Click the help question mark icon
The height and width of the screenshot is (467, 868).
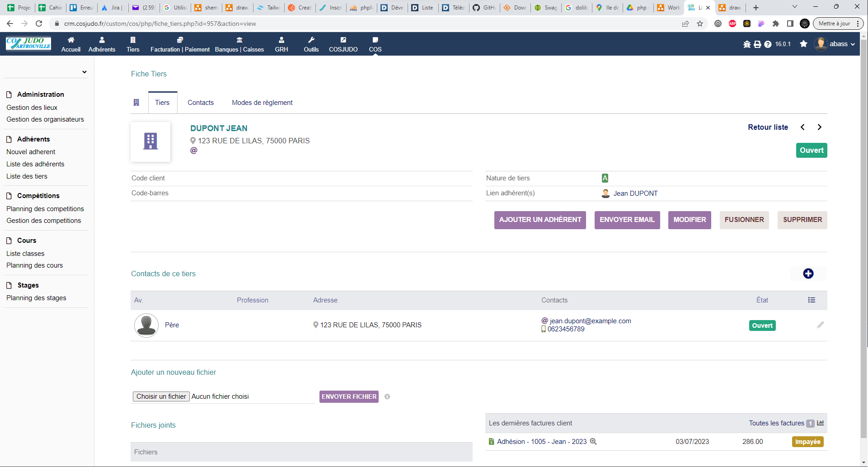768,44
